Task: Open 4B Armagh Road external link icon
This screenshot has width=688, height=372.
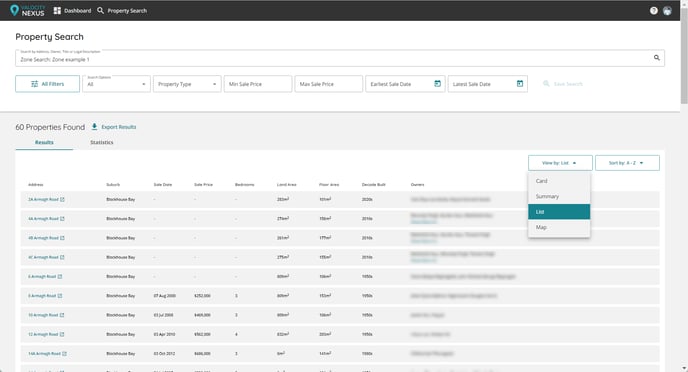Action: click(x=62, y=238)
